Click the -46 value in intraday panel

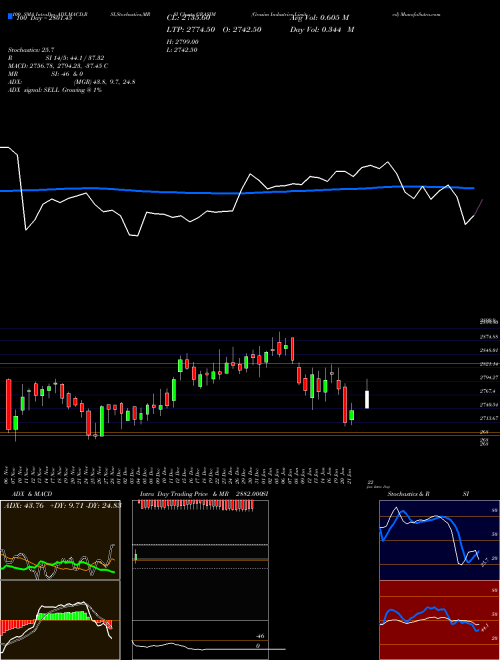260,636
